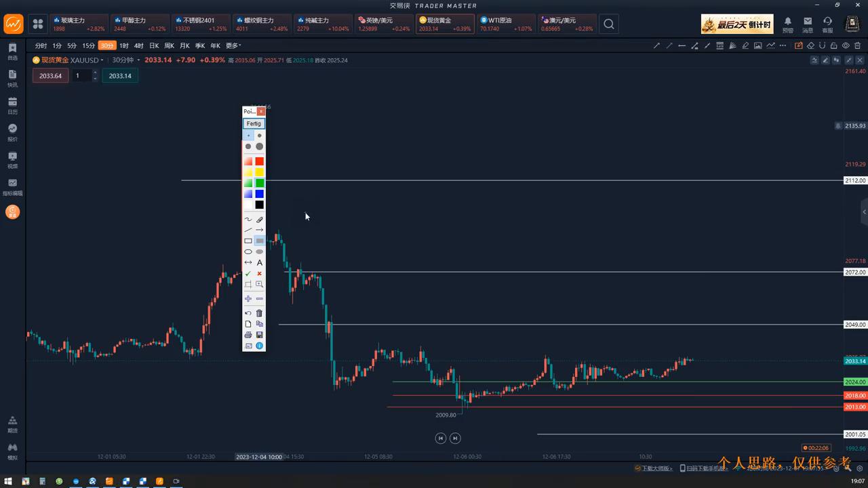Pick the solid red color swatch
868x488 pixels.
point(259,161)
